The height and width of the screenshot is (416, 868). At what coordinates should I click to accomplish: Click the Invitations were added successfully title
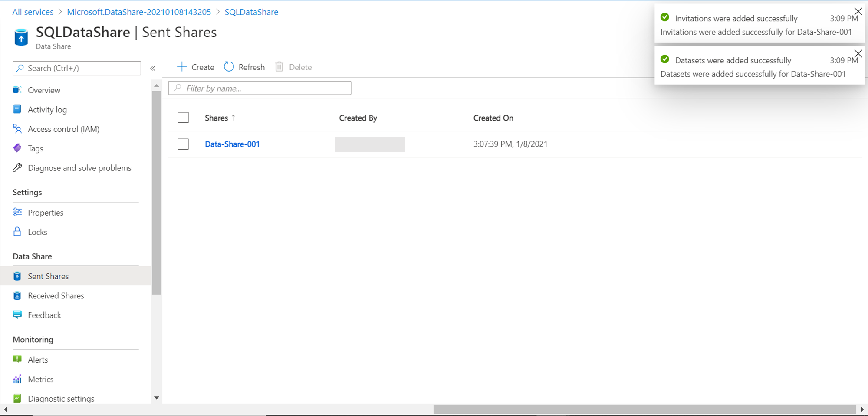pos(736,18)
